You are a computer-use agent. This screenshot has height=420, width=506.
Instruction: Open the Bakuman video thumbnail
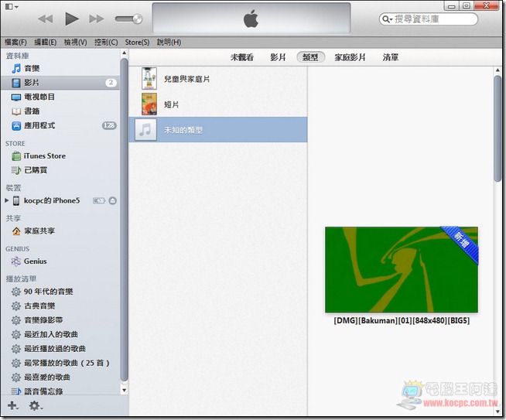402,270
